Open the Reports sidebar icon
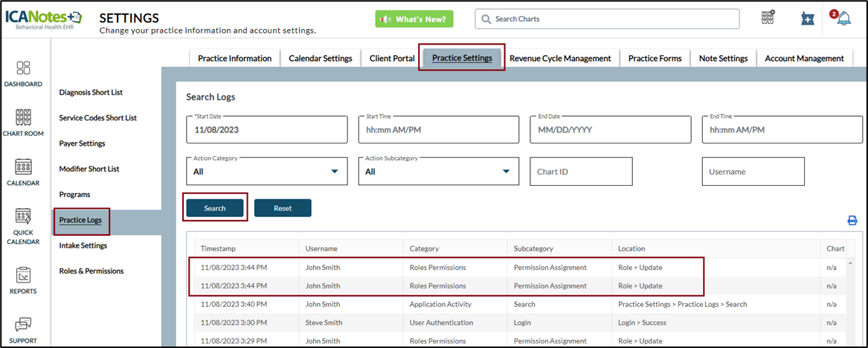The image size is (868, 348). pos(23,276)
